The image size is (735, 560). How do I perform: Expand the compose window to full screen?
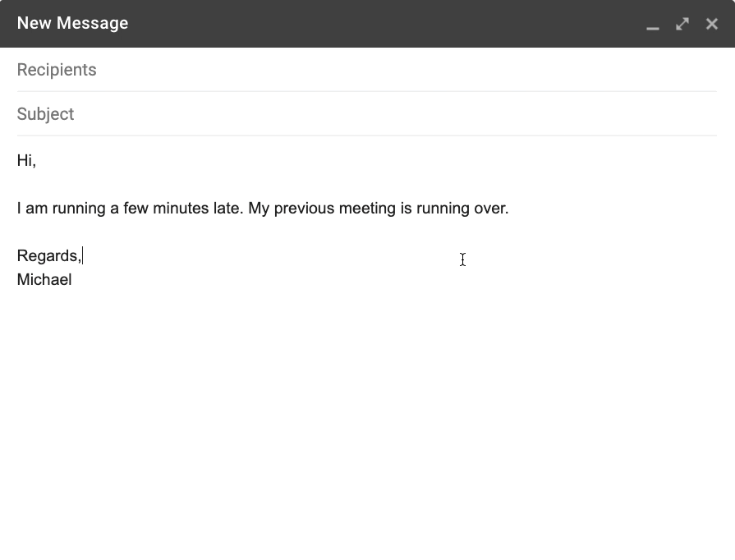(x=682, y=24)
